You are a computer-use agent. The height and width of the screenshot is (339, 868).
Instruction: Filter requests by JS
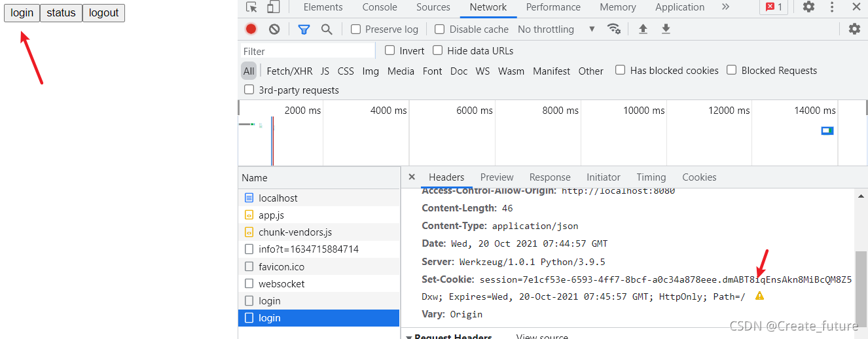click(325, 71)
